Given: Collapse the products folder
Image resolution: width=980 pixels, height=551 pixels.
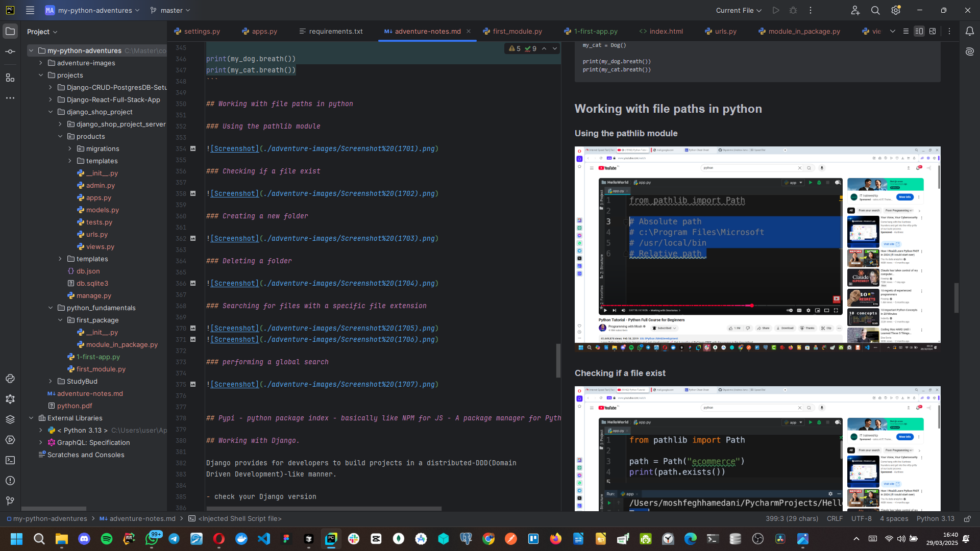Looking at the screenshot, I should pos(60,136).
